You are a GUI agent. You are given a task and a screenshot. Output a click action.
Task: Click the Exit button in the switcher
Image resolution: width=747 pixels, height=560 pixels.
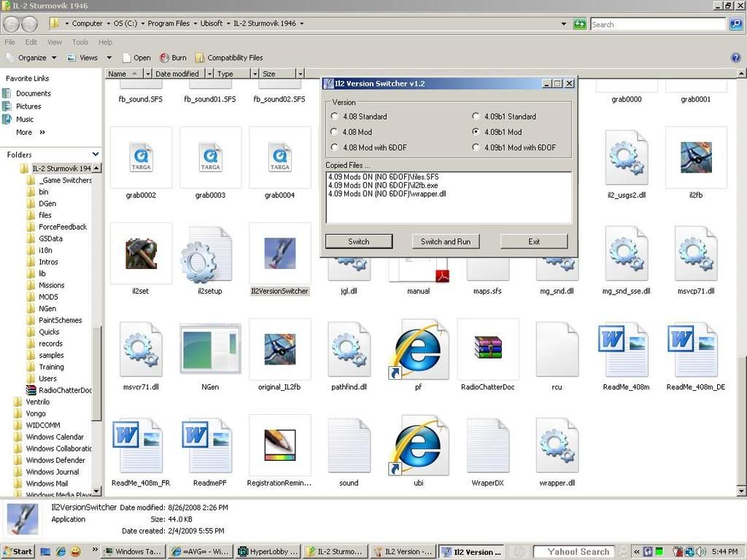[x=534, y=241]
